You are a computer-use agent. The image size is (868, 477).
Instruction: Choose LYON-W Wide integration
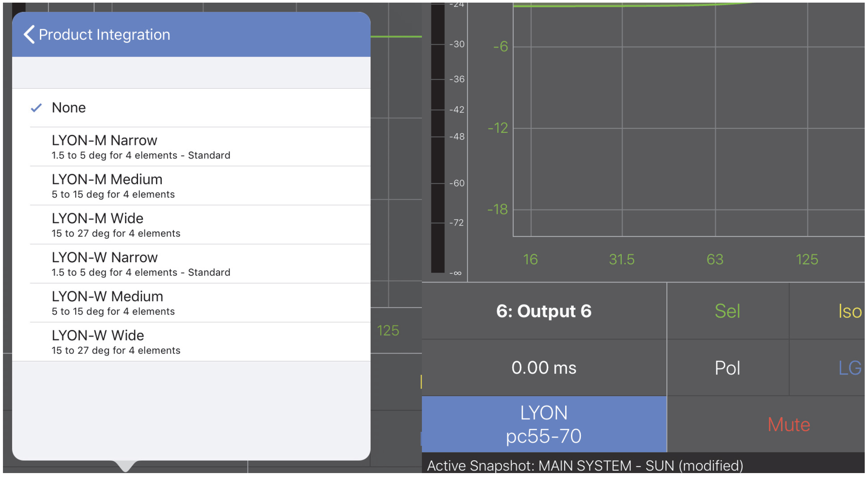[x=191, y=342]
